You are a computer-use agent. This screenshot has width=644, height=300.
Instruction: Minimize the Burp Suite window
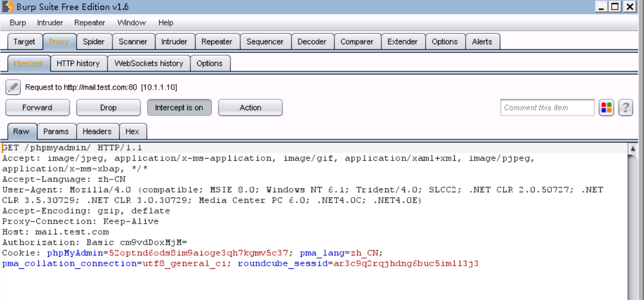[x=601, y=7]
